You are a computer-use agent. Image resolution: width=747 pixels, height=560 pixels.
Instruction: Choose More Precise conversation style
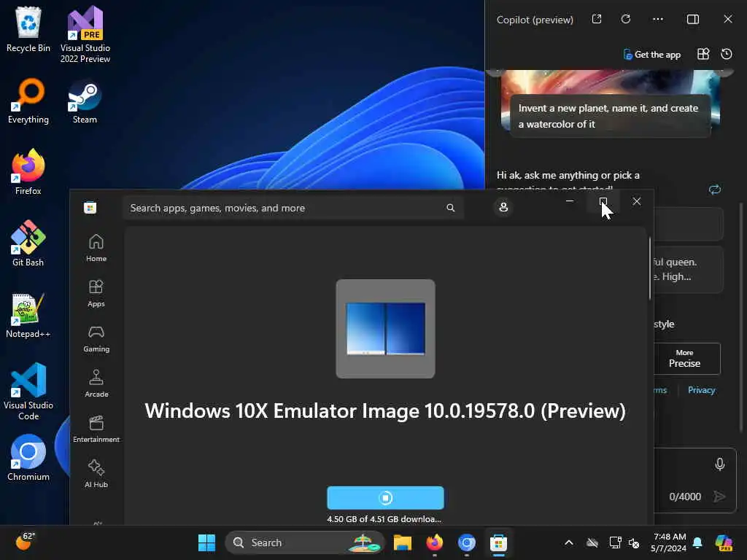click(684, 359)
